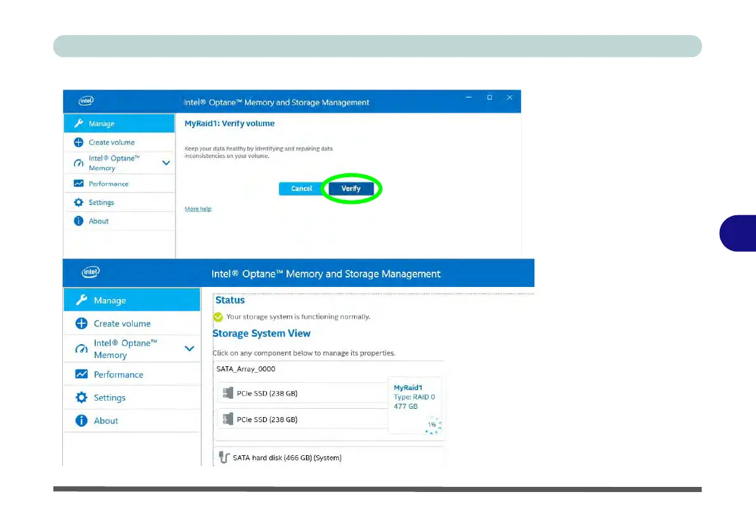756x532 pixels.
Task: Open About label in top window
Action: click(98, 221)
